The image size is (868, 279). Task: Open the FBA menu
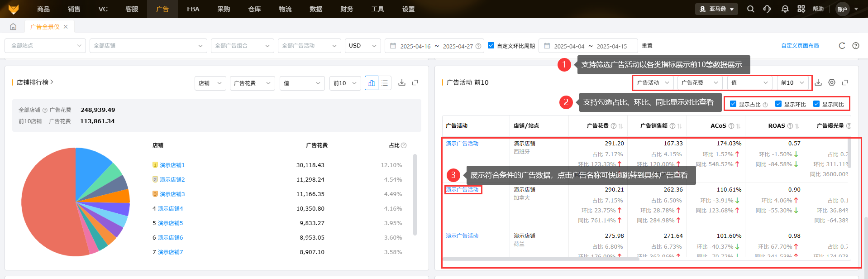coord(193,9)
